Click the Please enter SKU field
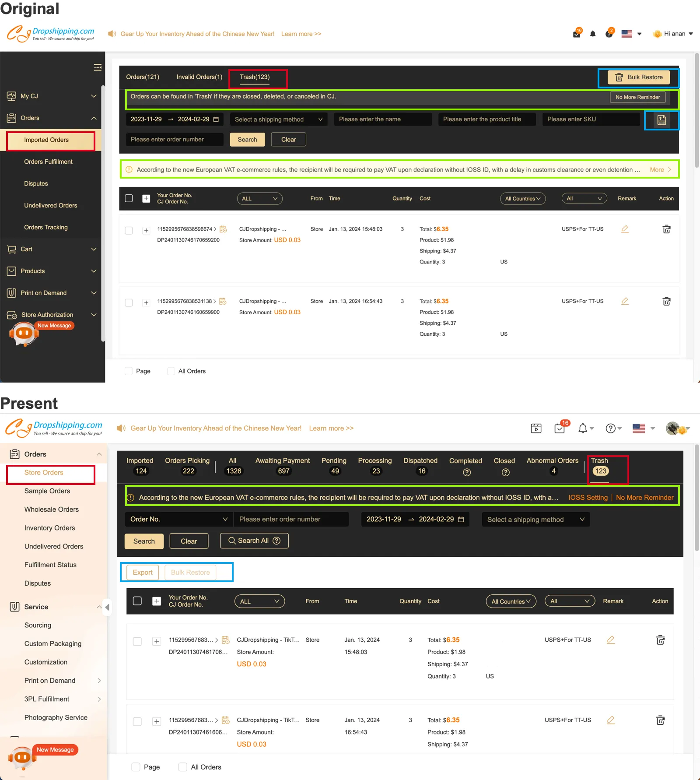The width and height of the screenshot is (700, 780). (591, 119)
